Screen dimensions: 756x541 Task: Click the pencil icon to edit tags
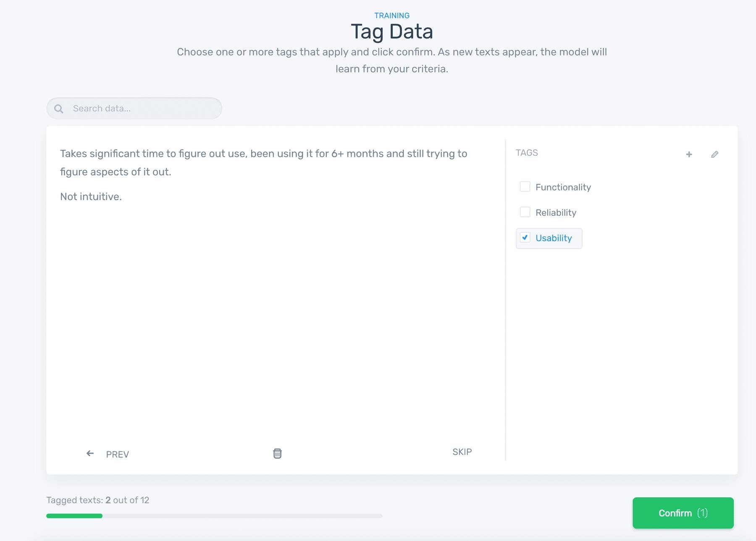tap(714, 154)
